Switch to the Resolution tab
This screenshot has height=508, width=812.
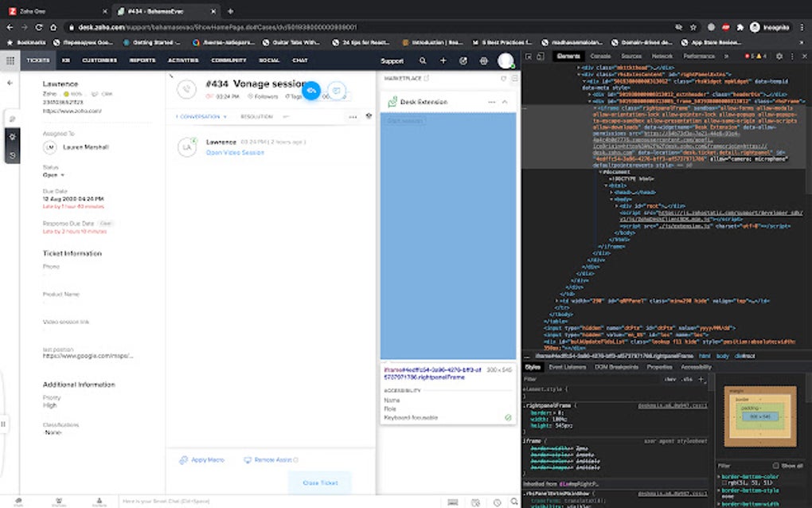257,117
